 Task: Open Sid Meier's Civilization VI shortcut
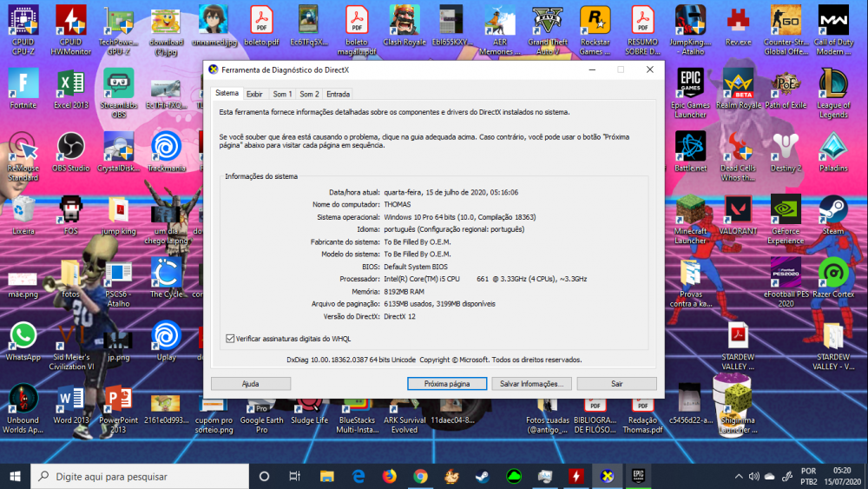tap(71, 346)
